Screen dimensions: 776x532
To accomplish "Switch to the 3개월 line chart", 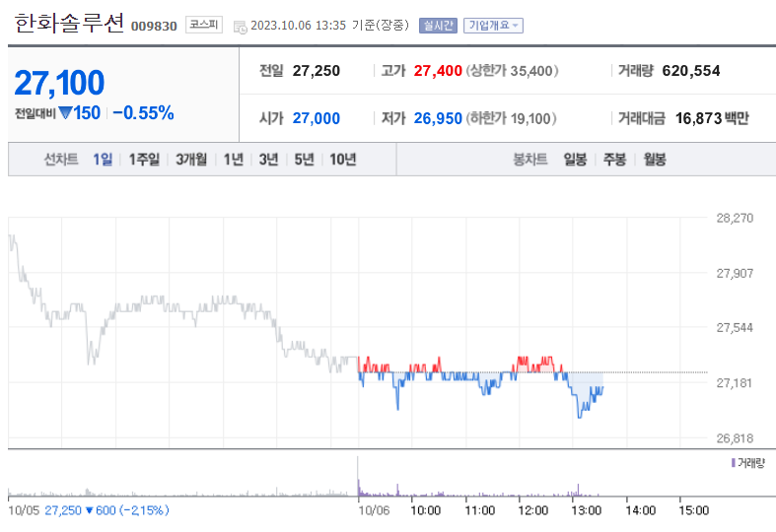I will (x=191, y=160).
